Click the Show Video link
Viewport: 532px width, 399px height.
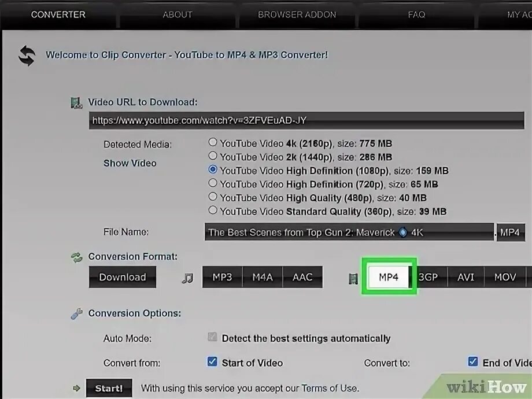click(130, 163)
